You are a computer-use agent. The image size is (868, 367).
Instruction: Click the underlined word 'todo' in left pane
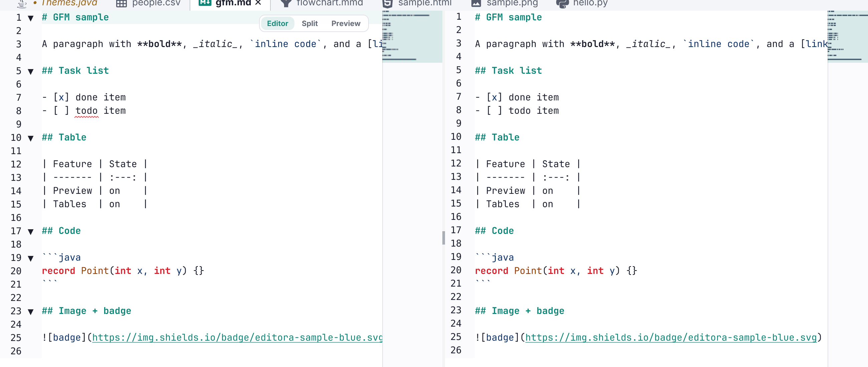(86, 111)
